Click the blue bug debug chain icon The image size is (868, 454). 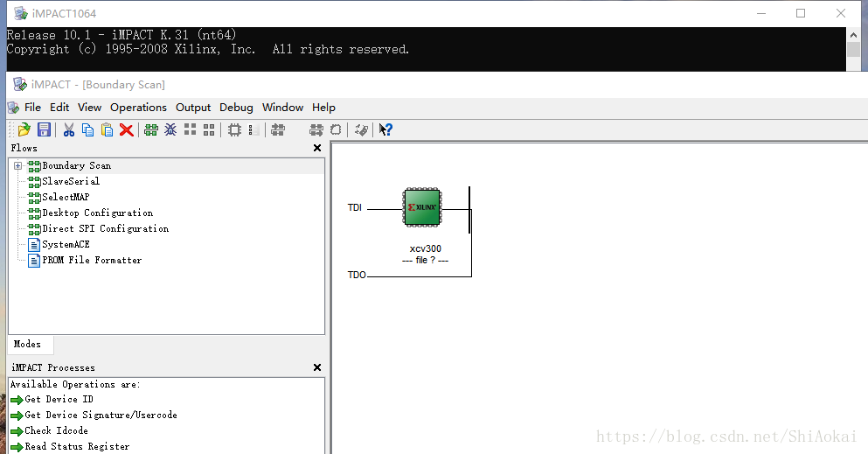(x=170, y=129)
